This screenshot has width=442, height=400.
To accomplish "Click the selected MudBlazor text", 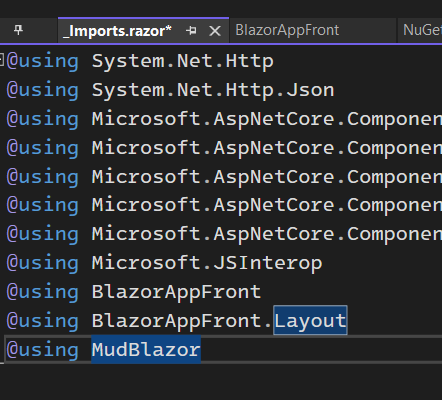I will 146,349.
